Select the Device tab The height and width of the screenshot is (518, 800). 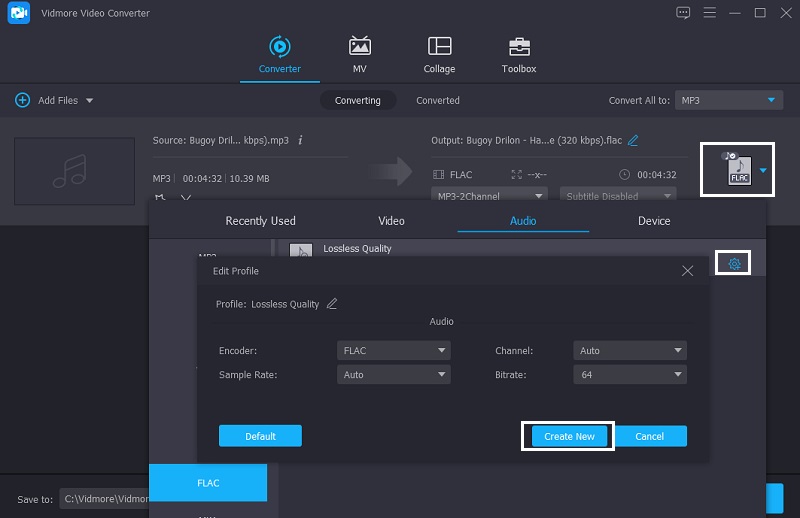(654, 221)
